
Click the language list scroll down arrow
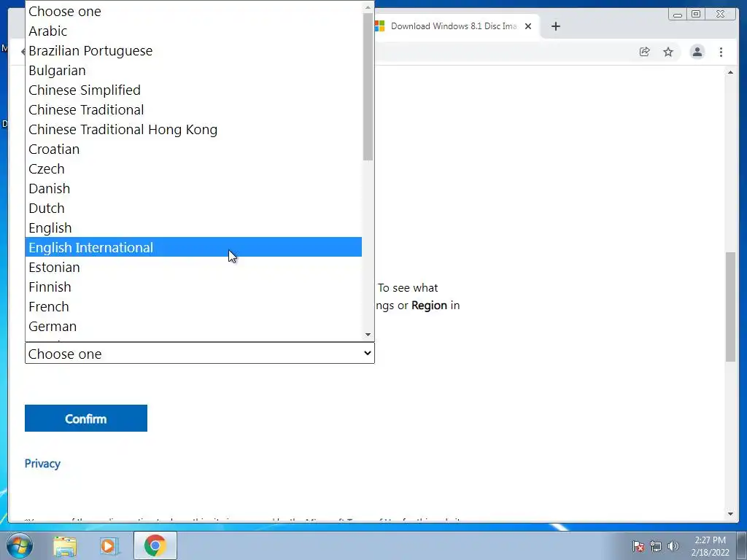(x=368, y=334)
